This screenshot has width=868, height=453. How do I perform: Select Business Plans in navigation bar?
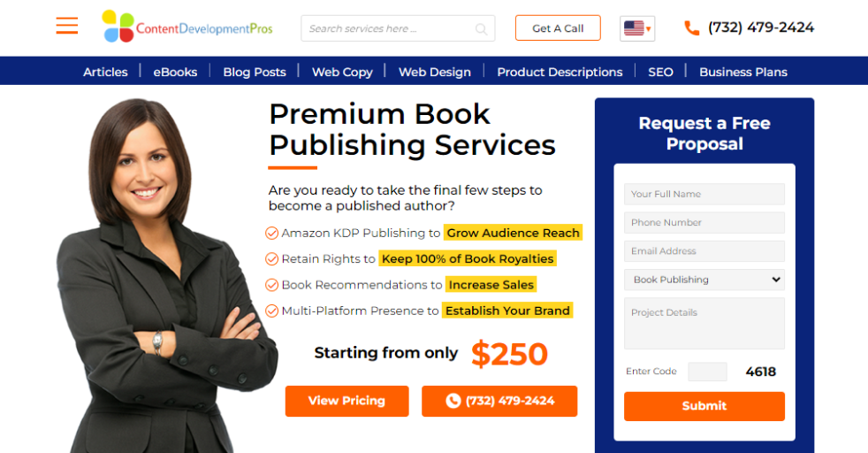(x=742, y=72)
